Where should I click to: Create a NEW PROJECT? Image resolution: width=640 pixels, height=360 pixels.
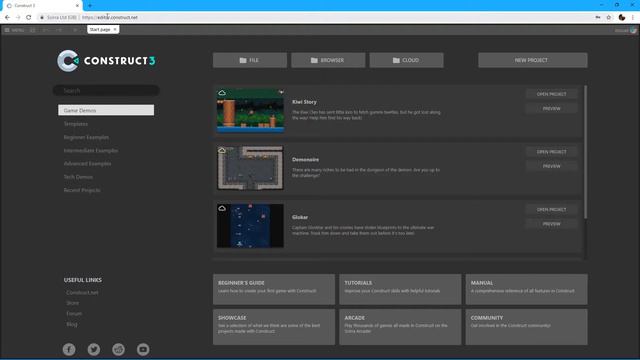click(x=533, y=60)
